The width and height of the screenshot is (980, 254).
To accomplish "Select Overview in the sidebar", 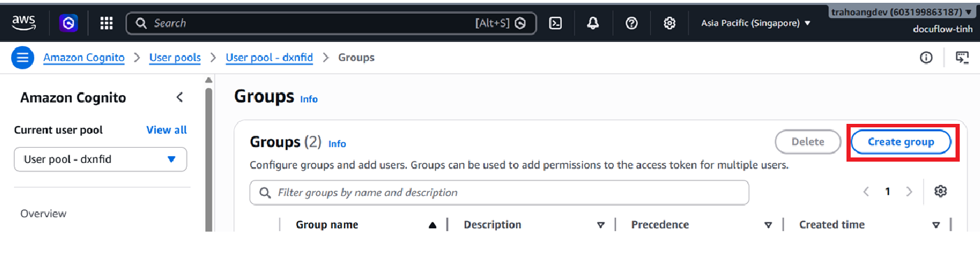I will click(43, 213).
